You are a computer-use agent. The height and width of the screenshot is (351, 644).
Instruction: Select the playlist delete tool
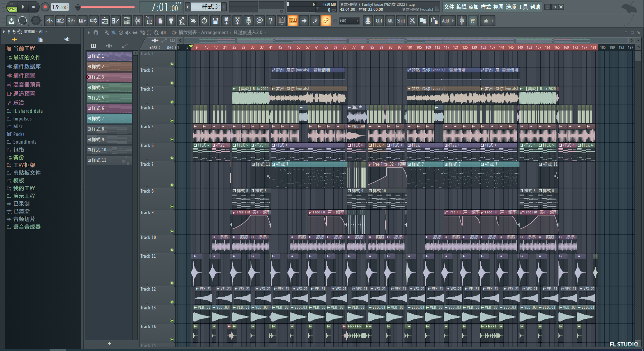click(x=121, y=33)
